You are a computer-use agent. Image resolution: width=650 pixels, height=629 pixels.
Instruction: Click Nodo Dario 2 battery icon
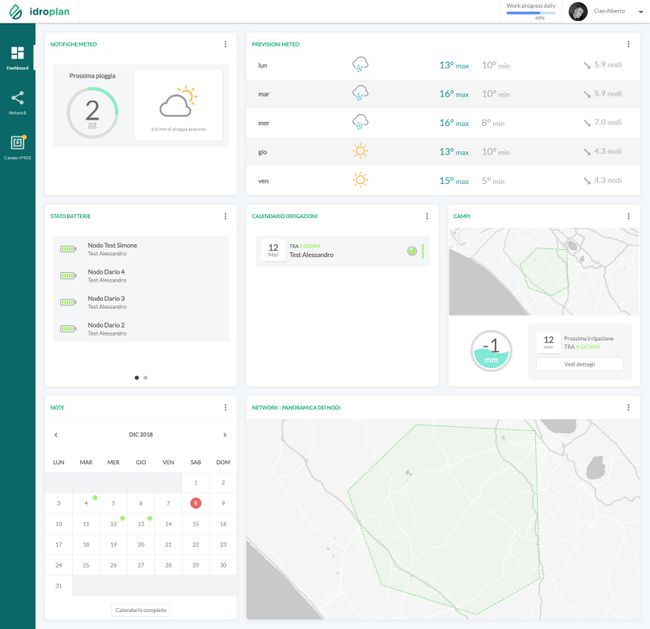tap(68, 329)
